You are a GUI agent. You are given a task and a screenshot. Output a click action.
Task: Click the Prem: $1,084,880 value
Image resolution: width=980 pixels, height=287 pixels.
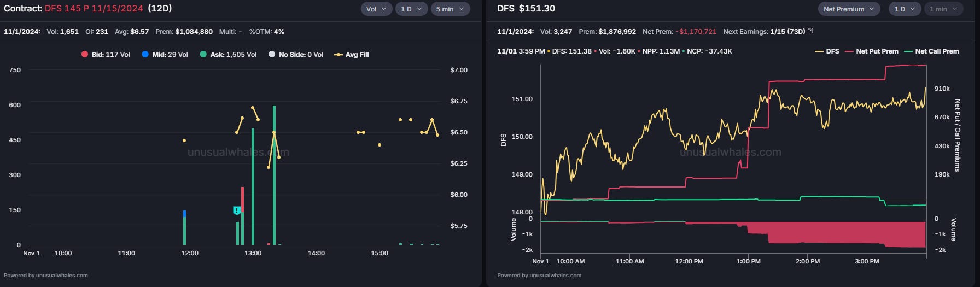pyautogui.click(x=184, y=32)
